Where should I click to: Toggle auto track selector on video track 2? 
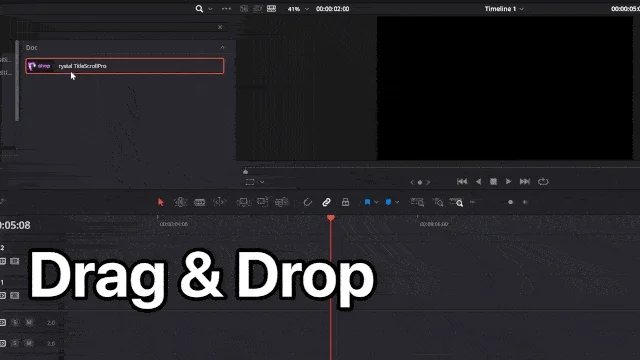tap(2, 261)
